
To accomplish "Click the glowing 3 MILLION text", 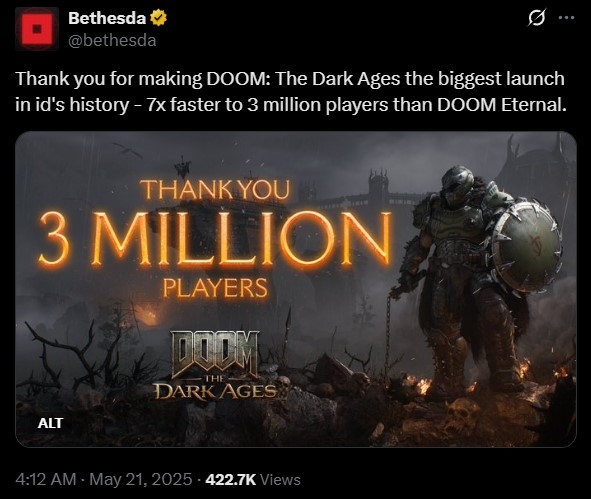I will pos(215,239).
